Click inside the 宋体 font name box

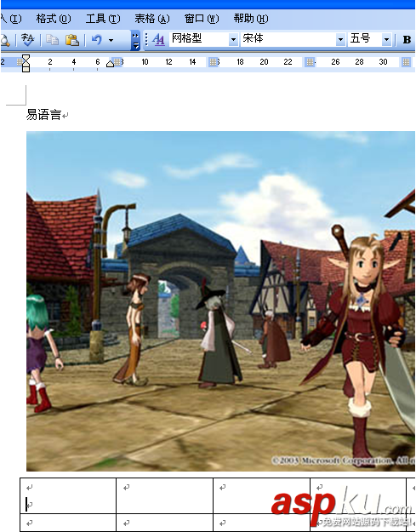click(288, 40)
